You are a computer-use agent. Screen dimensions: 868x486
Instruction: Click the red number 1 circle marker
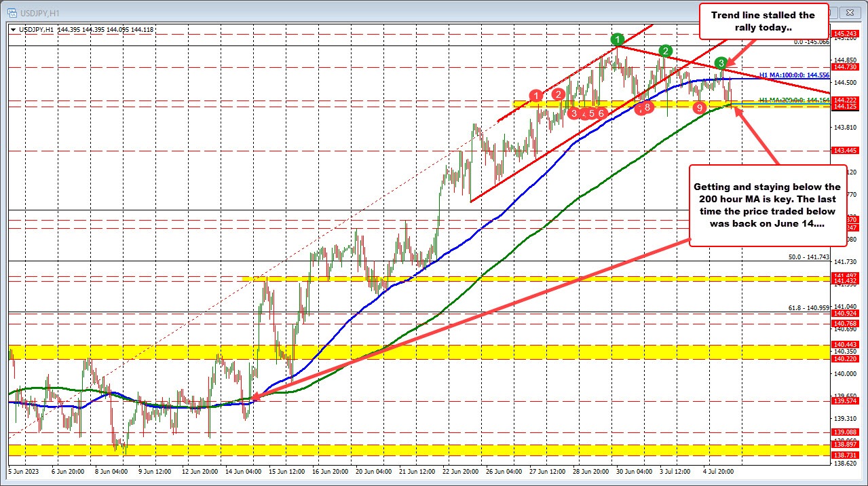[537, 96]
